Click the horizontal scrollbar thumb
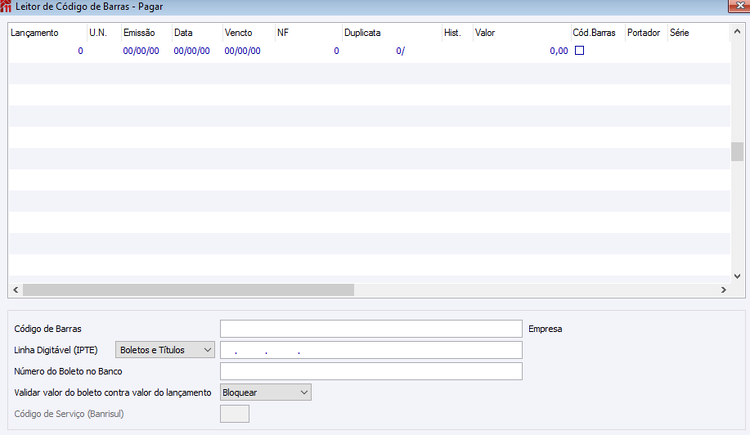750x435 pixels. 188,290
